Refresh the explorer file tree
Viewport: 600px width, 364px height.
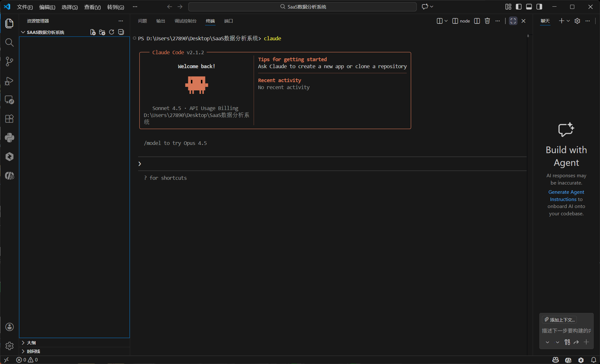click(x=111, y=32)
